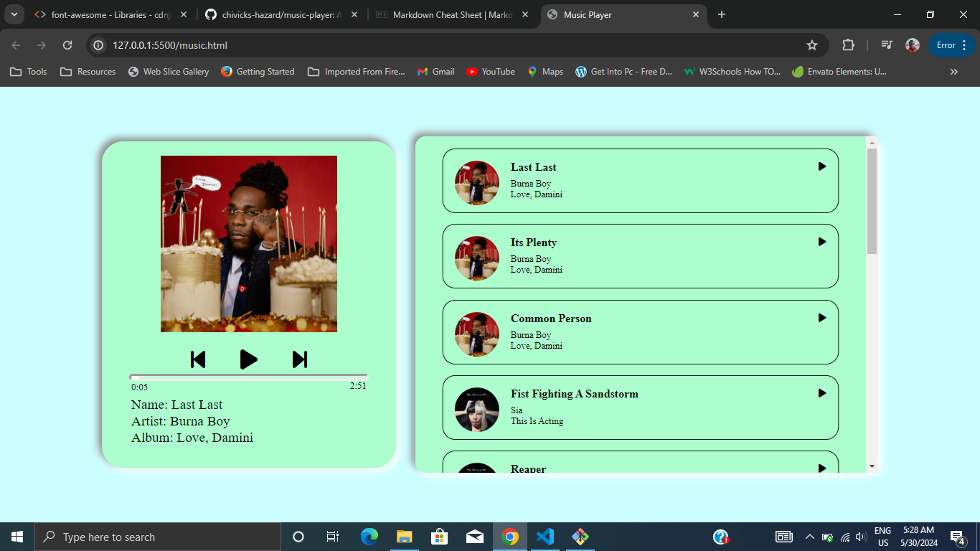Open Microsoft Edge from taskbar
Viewport: 980px width, 551px height.
pyautogui.click(x=369, y=537)
